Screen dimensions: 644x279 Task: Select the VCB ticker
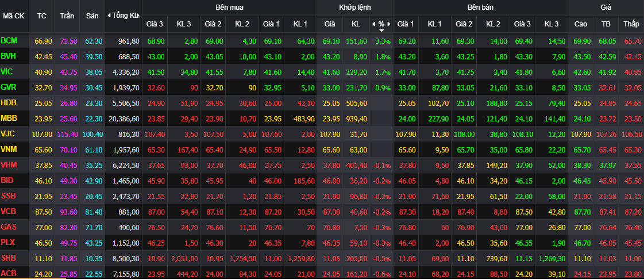tap(9, 211)
